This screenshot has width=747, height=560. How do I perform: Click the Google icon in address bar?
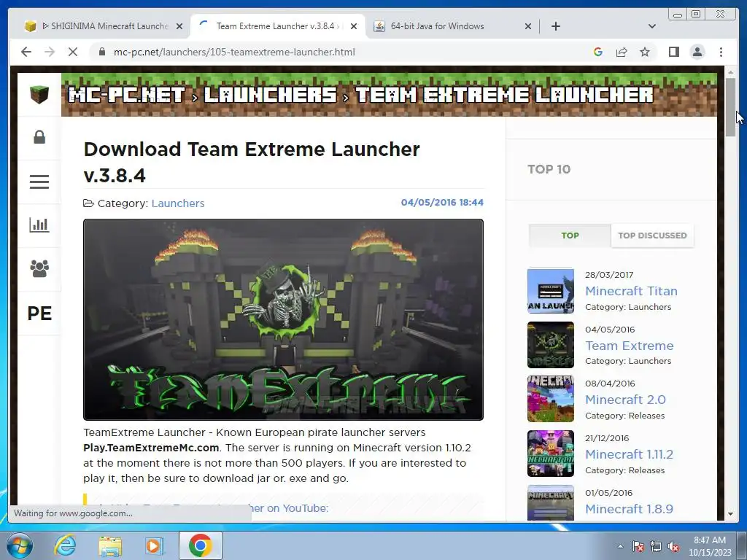pos(598,52)
